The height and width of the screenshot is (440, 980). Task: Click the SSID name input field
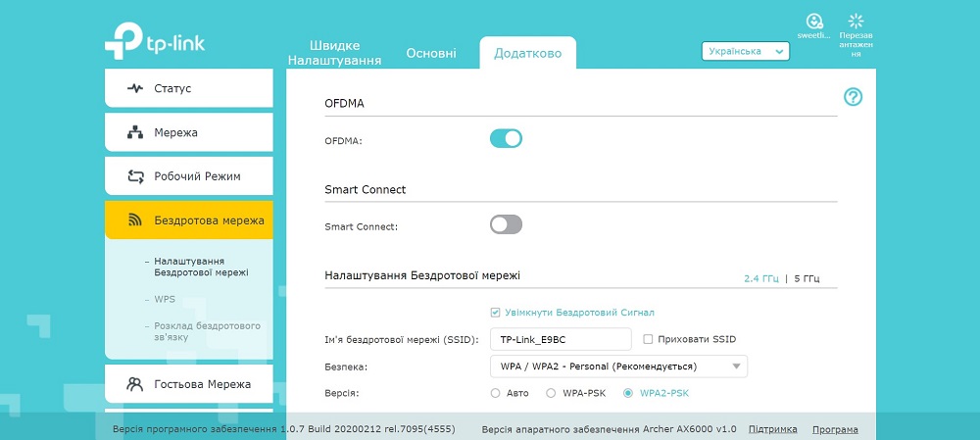561,339
